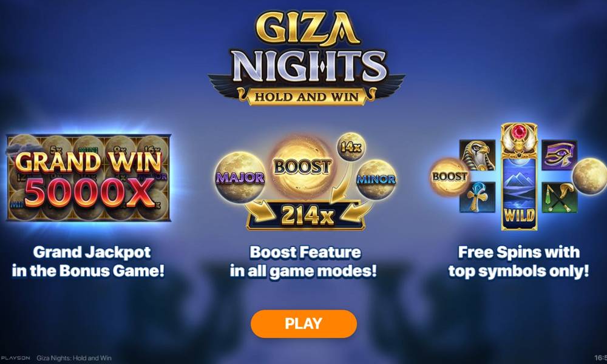
Task: Click the Playson logo in bottom bar
Action: point(16,358)
